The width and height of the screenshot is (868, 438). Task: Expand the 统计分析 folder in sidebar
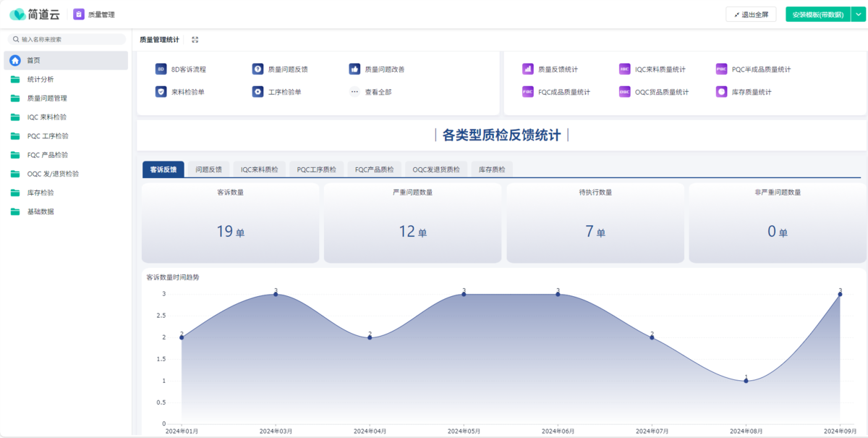pyautogui.click(x=41, y=79)
